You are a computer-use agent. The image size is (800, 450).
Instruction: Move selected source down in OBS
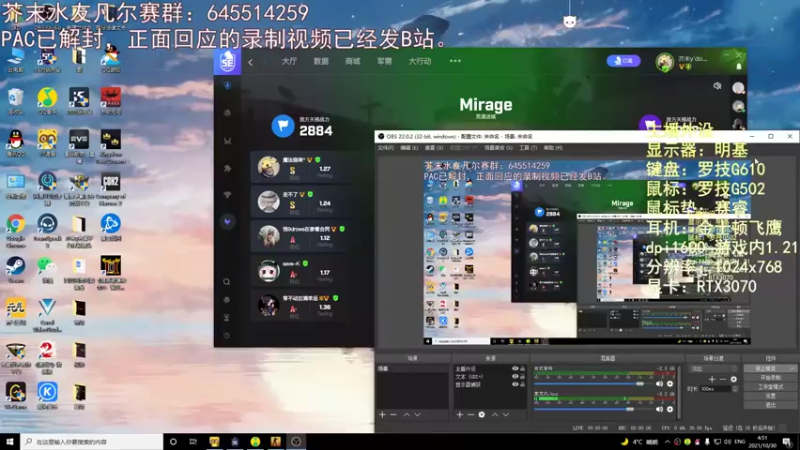pos(506,415)
